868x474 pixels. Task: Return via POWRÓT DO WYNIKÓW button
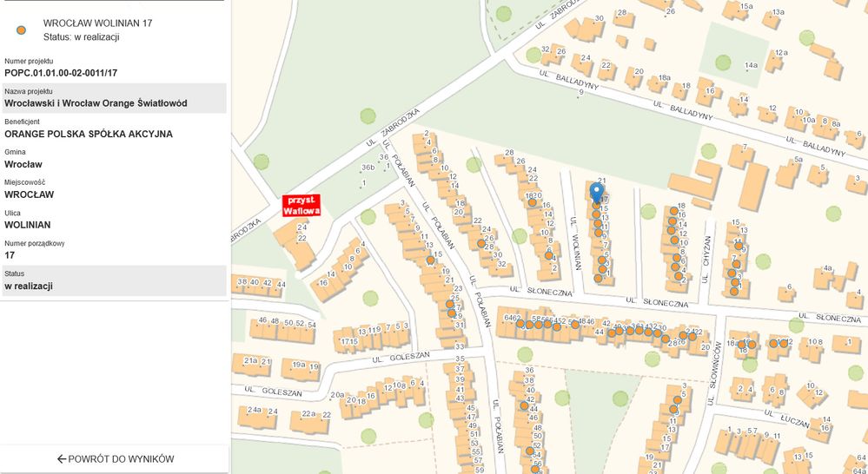116,458
